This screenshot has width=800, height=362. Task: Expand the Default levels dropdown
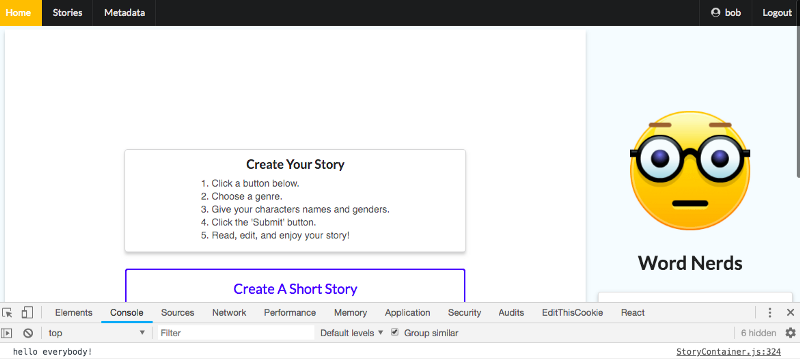[x=352, y=333]
